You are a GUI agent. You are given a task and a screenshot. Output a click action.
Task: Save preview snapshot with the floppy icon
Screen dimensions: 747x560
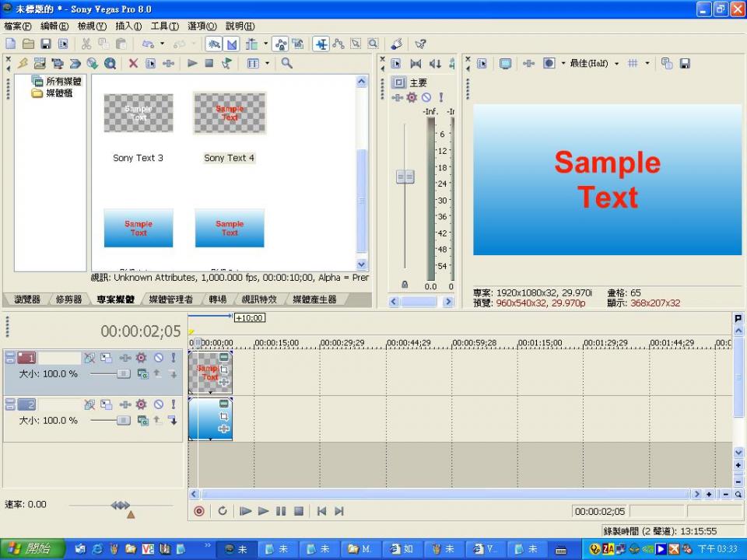point(685,64)
